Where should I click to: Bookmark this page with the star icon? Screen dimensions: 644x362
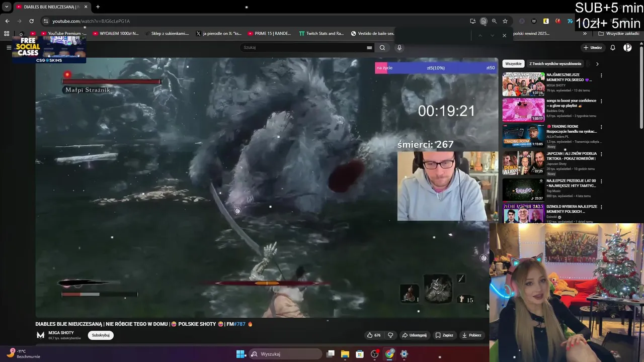click(x=505, y=21)
